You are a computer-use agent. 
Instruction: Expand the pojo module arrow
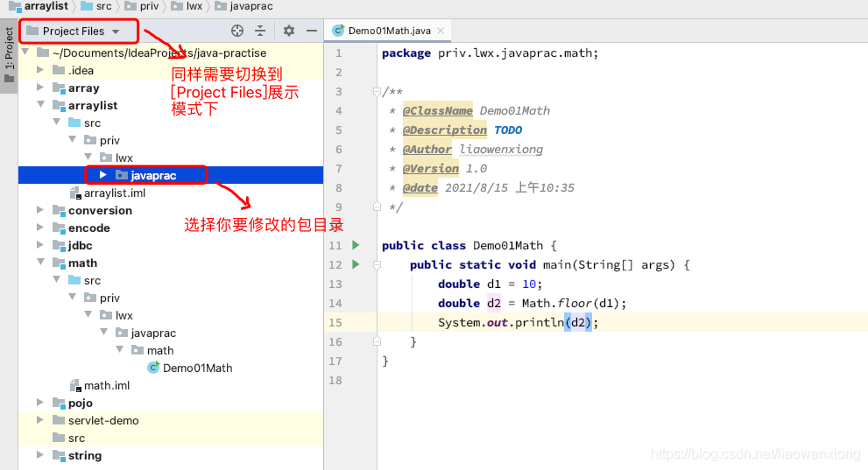40,402
